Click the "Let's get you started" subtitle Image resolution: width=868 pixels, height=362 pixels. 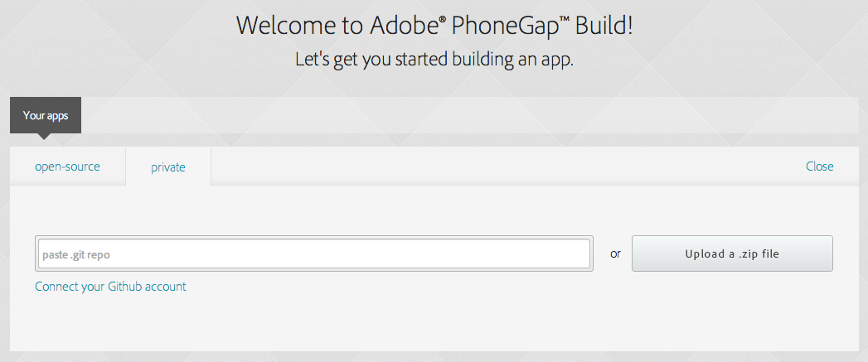coord(434,60)
